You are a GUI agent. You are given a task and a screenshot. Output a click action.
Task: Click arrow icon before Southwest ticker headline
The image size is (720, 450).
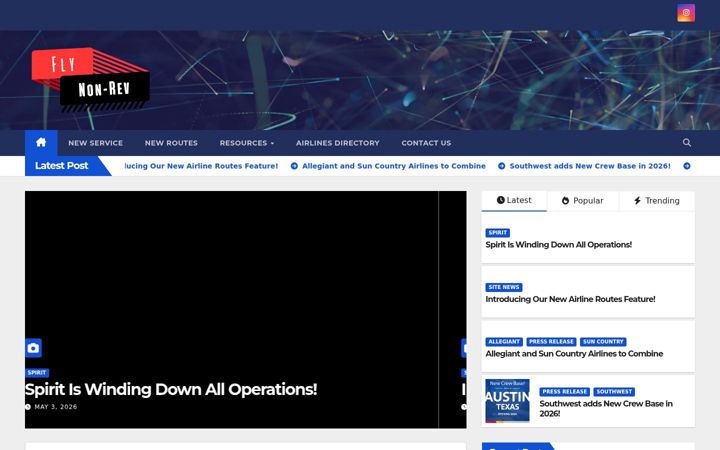click(501, 166)
